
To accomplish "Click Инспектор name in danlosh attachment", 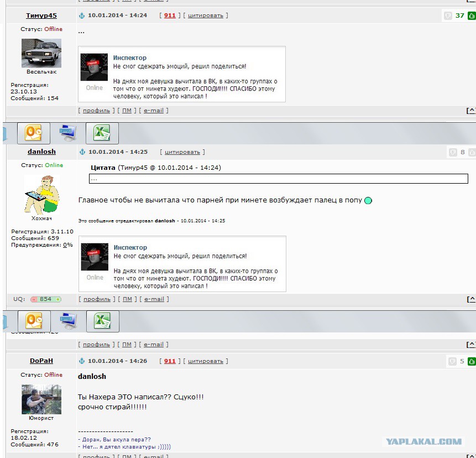I will point(130,247).
